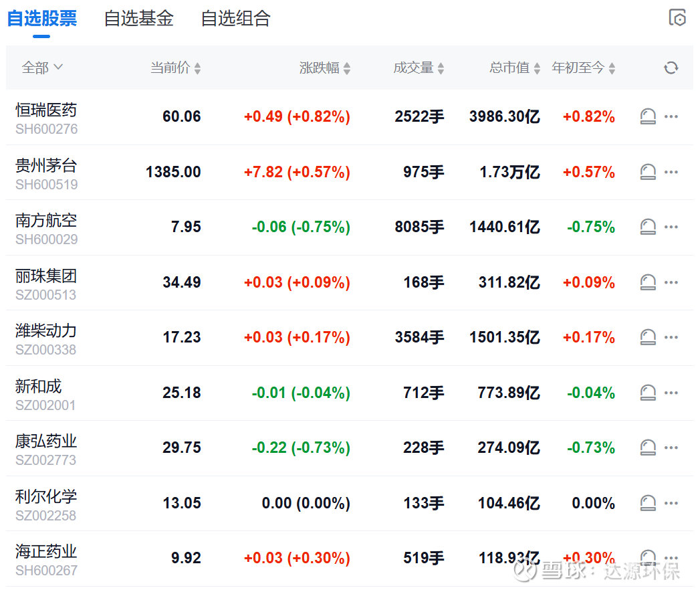This screenshot has height=592, width=700.
Task: Sort by 涨跌幅 column
Action: (x=324, y=68)
